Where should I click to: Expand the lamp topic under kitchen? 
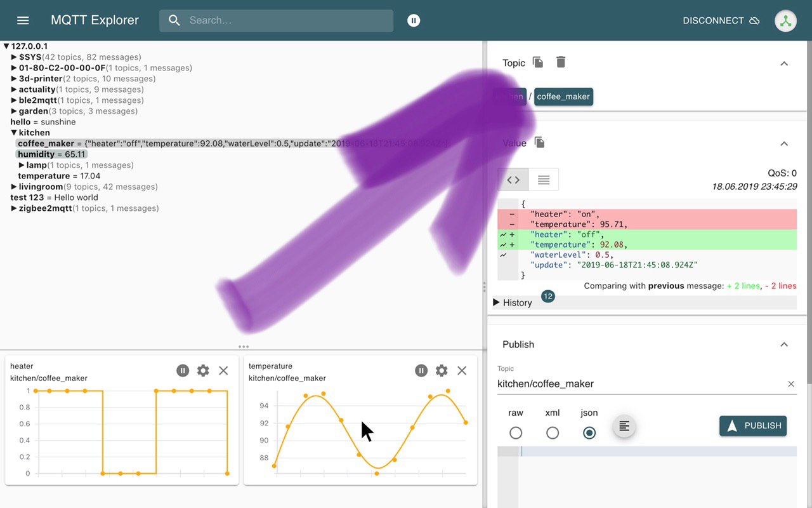tap(22, 165)
